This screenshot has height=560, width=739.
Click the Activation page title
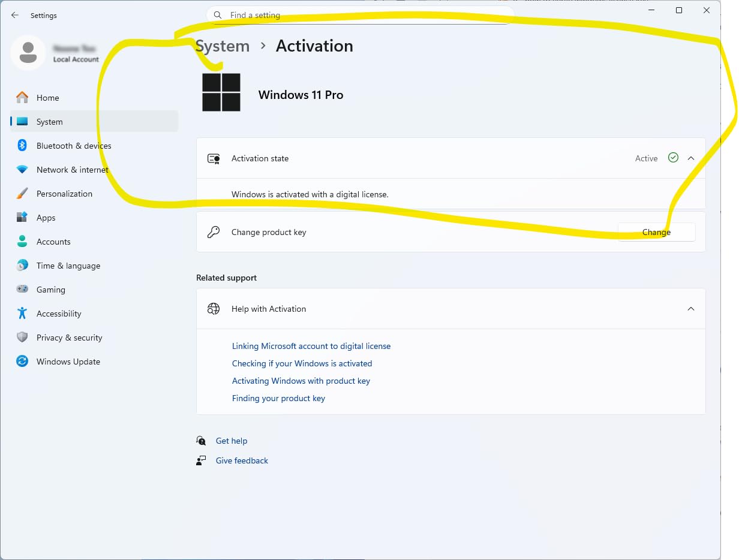[x=314, y=46]
